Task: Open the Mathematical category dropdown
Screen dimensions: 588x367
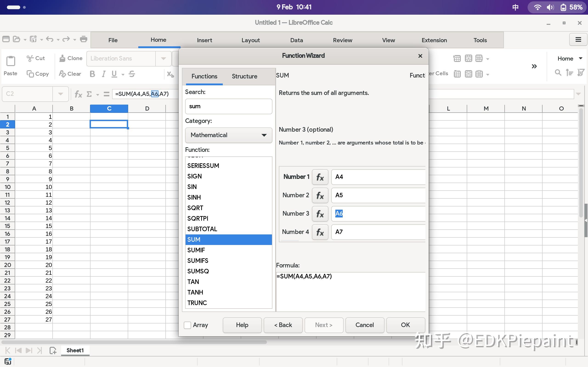Action: pos(228,135)
